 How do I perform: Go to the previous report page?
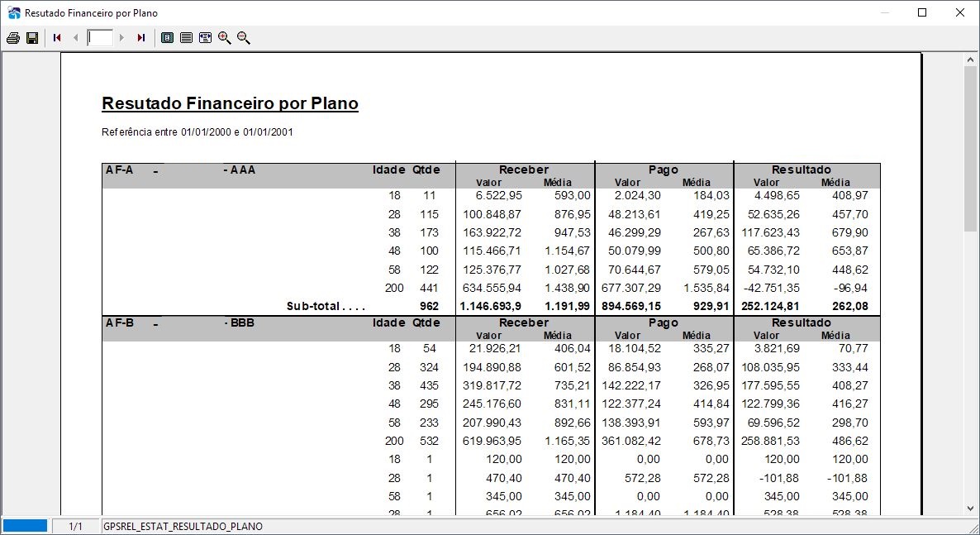(76, 38)
